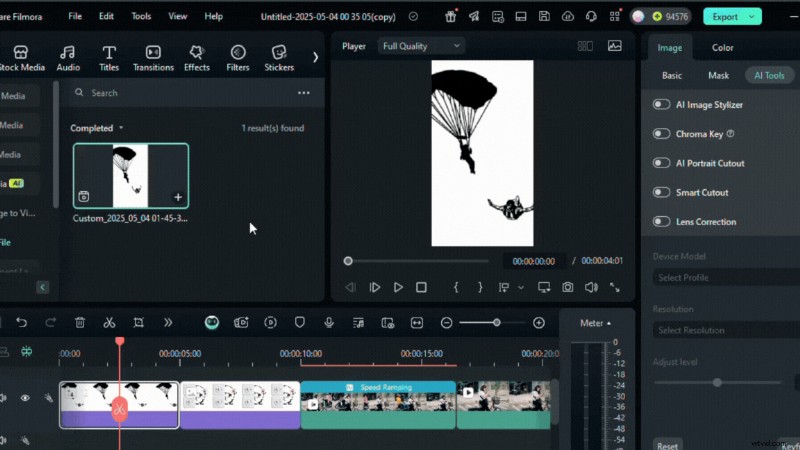Click the undo arrow in timeline toolbar

coord(21,322)
